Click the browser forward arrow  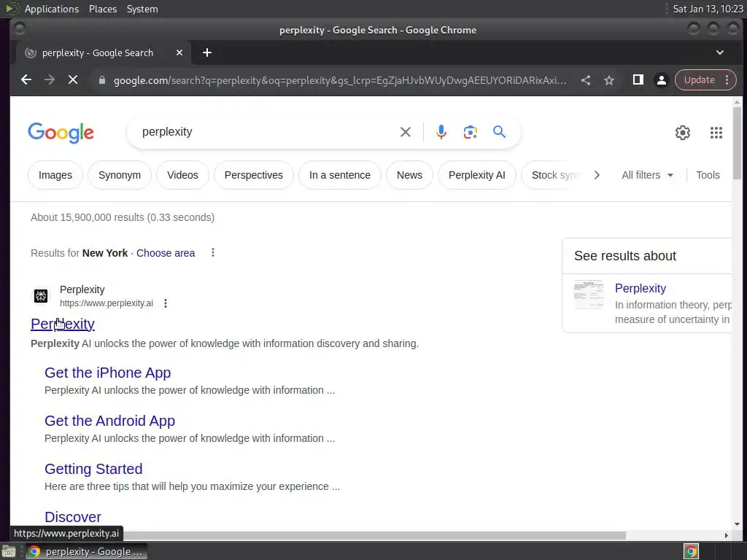click(x=50, y=80)
